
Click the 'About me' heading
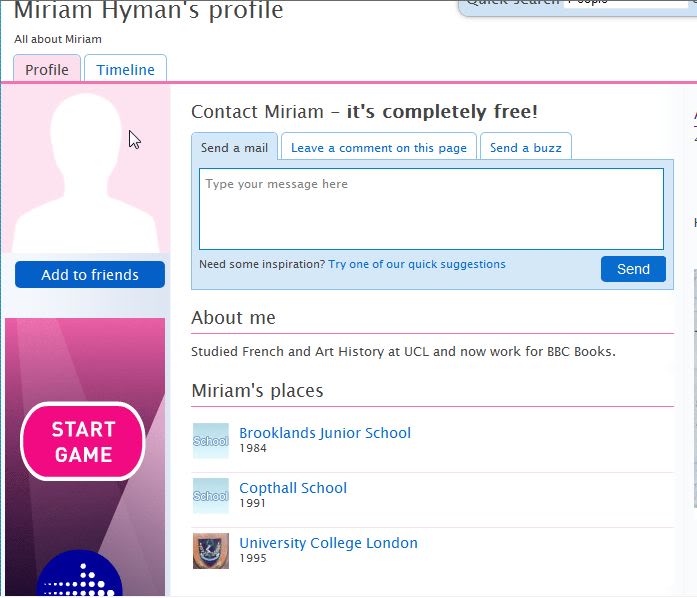[233, 317]
